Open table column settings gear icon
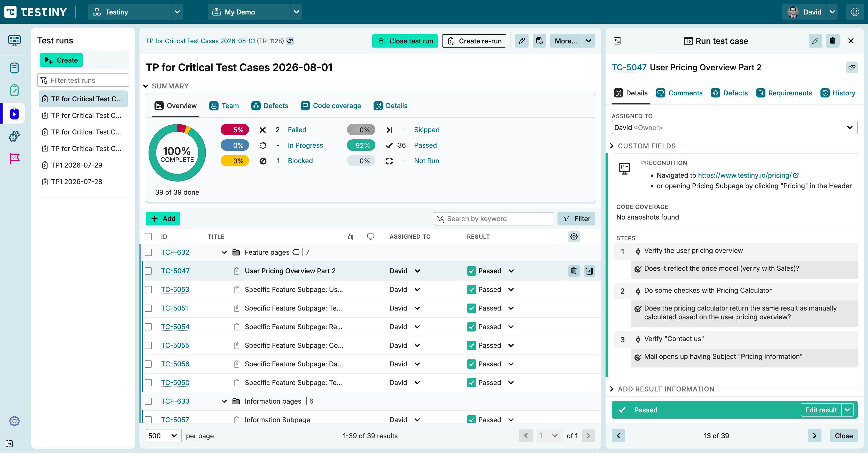Screen dimensions: 868x453 click(574, 236)
